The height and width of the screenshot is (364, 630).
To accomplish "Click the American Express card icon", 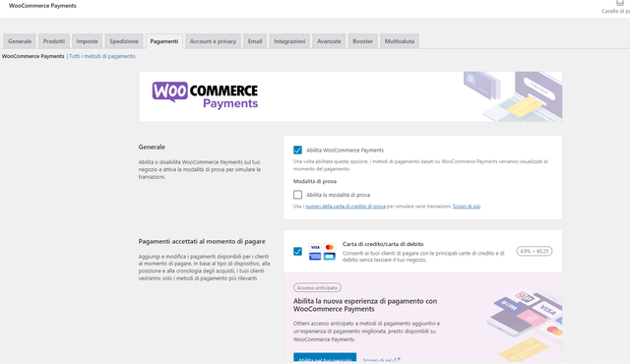I will 315,256.
